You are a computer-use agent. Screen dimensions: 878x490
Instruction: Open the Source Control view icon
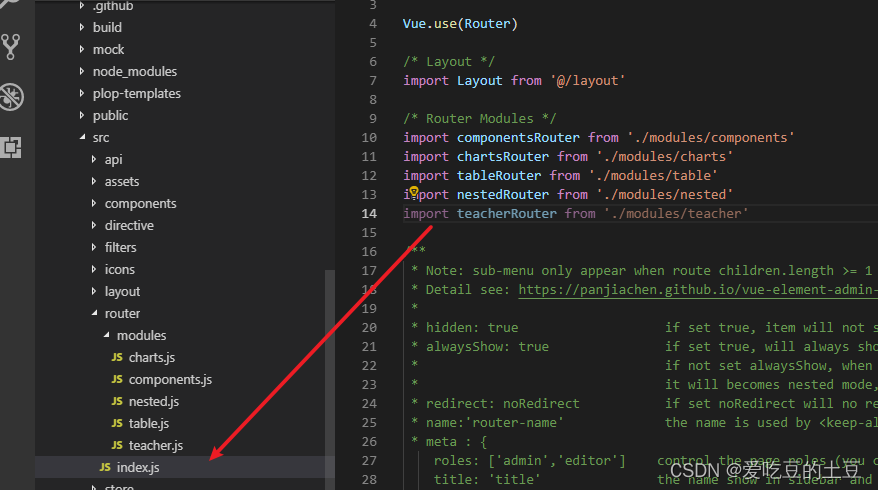(x=11, y=47)
